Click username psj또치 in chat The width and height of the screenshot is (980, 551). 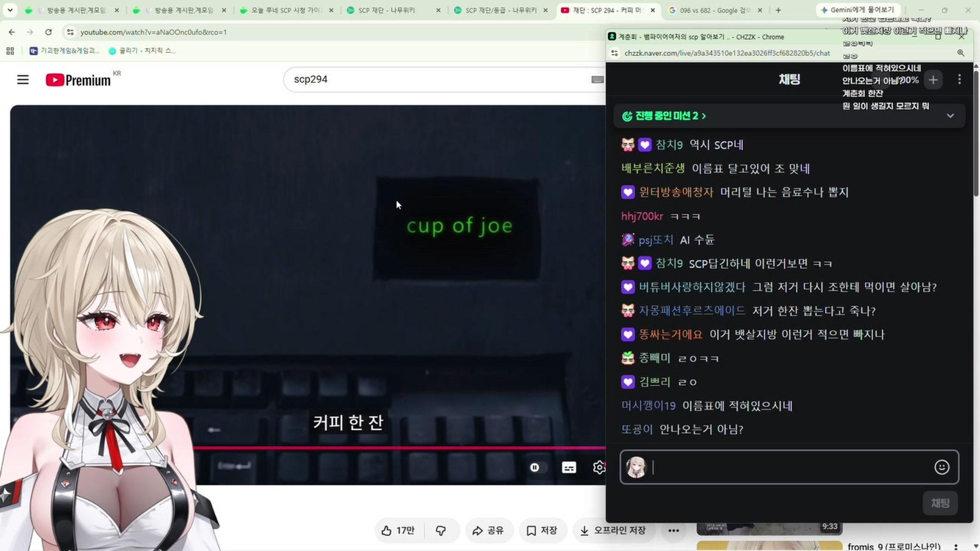[x=656, y=240]
